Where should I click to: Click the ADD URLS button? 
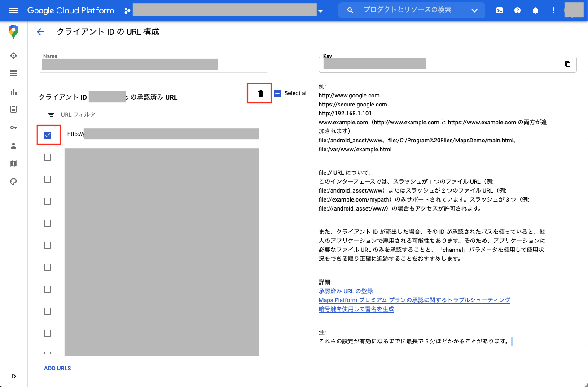click(57, 369)
